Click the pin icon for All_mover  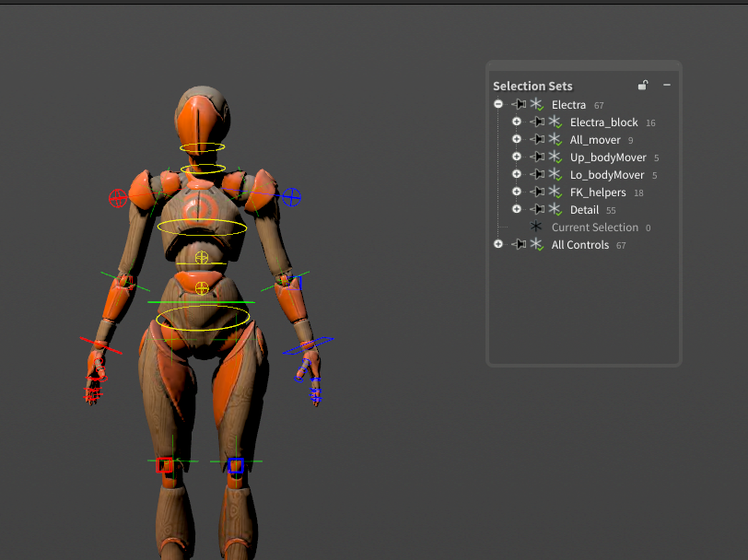(538, 140)
